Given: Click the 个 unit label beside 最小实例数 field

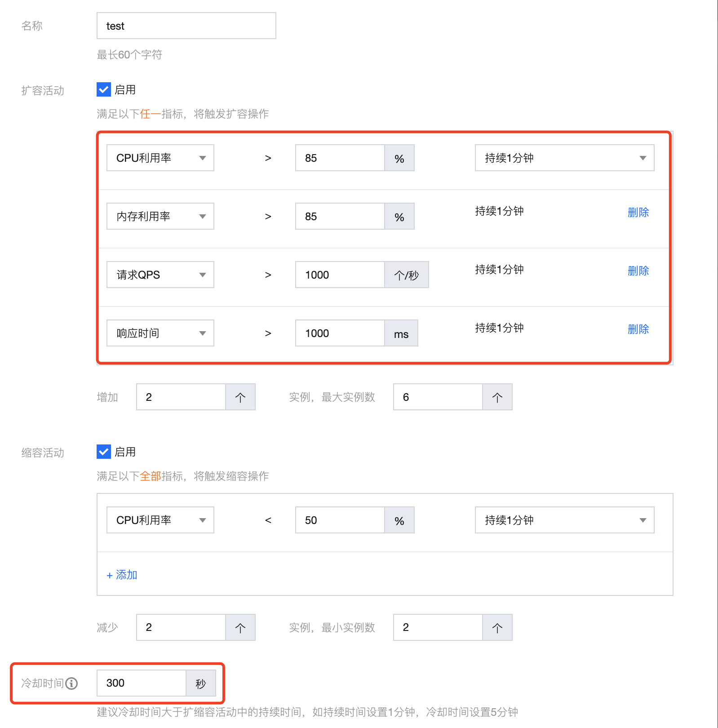Looking at the screenshot, I should pos(497,627).
